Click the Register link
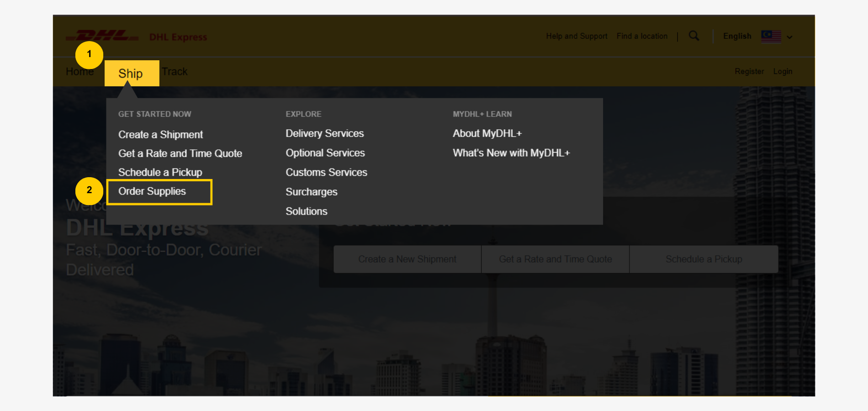 coord(749,71)
